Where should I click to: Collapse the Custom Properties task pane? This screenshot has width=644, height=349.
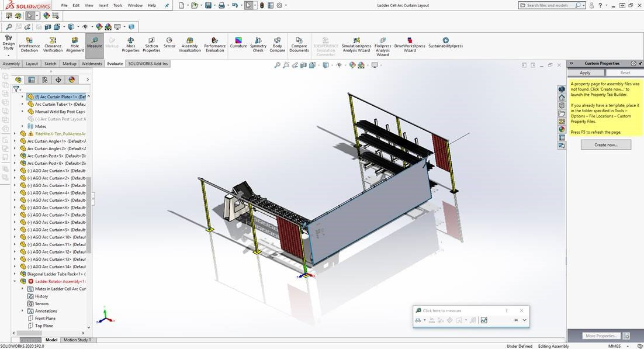tap(571, 63)
